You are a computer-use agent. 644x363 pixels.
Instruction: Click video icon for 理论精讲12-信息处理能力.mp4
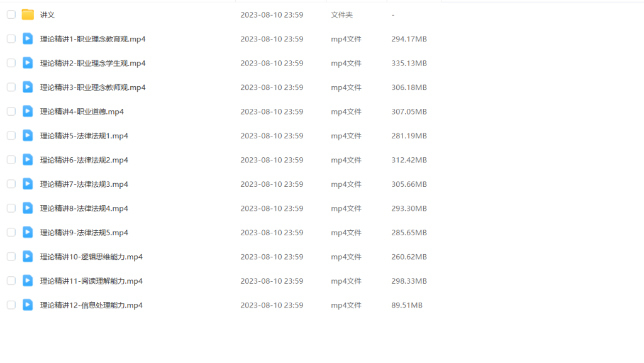pos(28,306)
